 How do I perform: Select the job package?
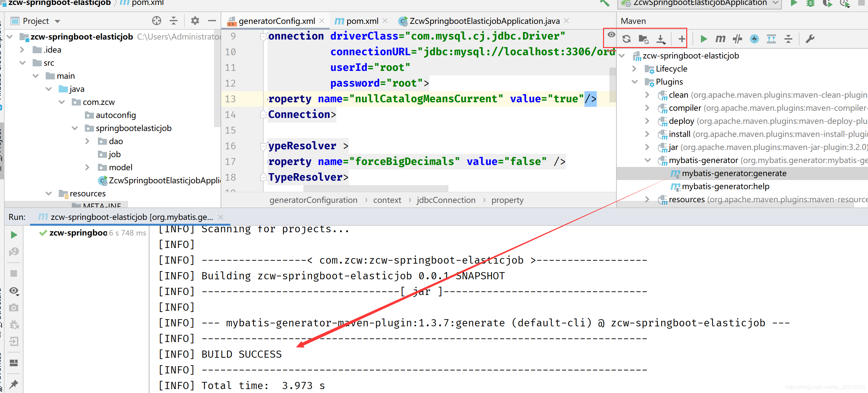coord(114,154)
